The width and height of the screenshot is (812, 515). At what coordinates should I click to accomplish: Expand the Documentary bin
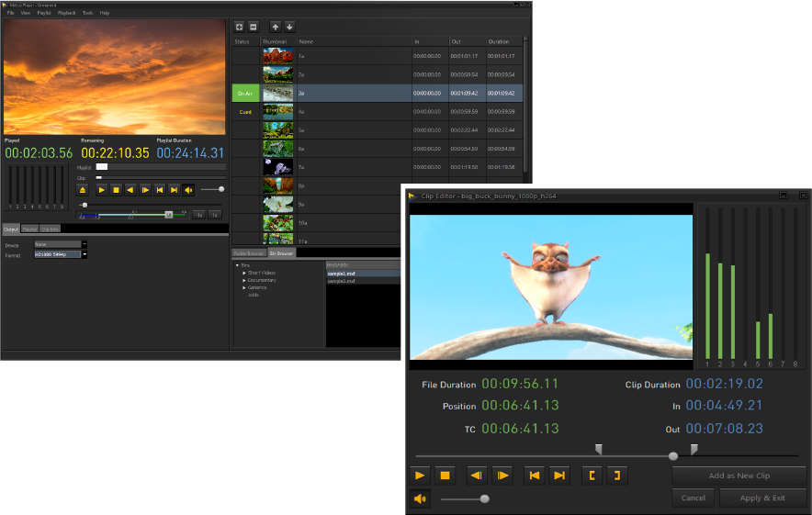pos(244,280)
